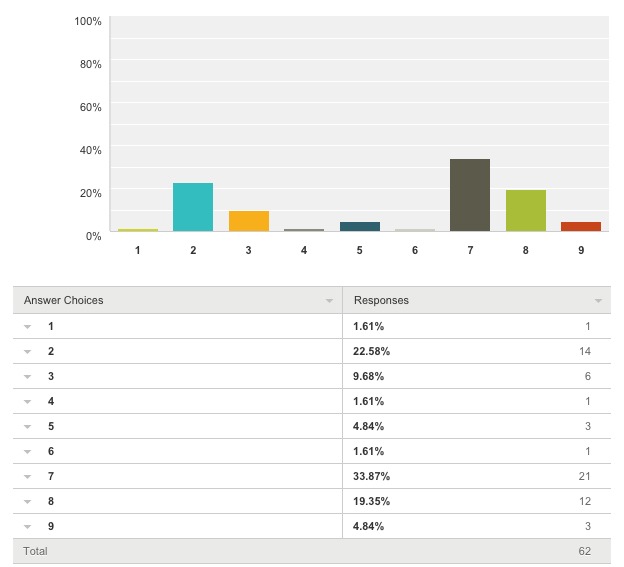
Task: Expand the dropdown arrow beside answer choice 1
Action: coord(27,327)
